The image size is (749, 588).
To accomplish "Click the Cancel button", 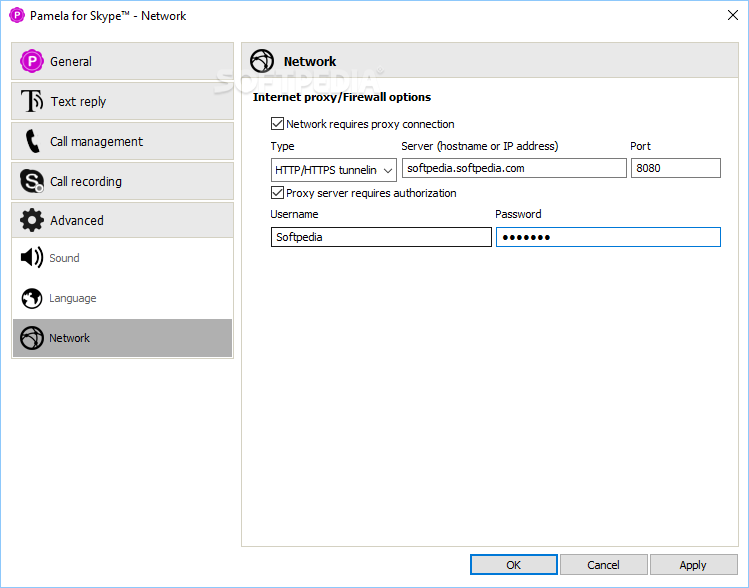I will (603, 565).
